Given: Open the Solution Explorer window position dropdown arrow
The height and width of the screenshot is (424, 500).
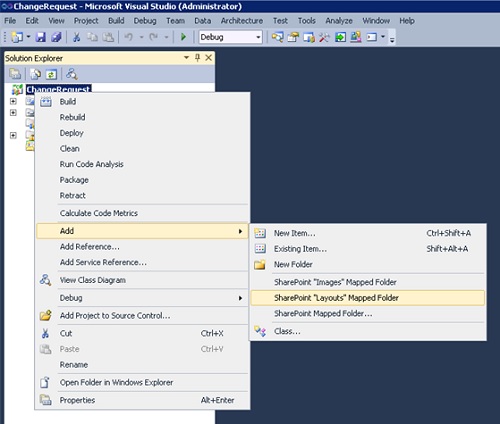Looking at the screenshot, I should tap(186, 58).
